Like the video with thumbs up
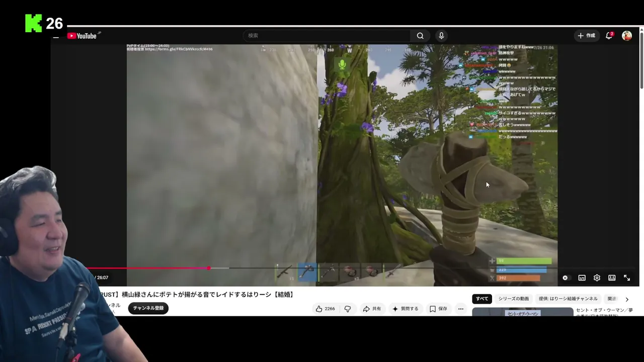This screenshot has height=362, width=644. point(325,309)
